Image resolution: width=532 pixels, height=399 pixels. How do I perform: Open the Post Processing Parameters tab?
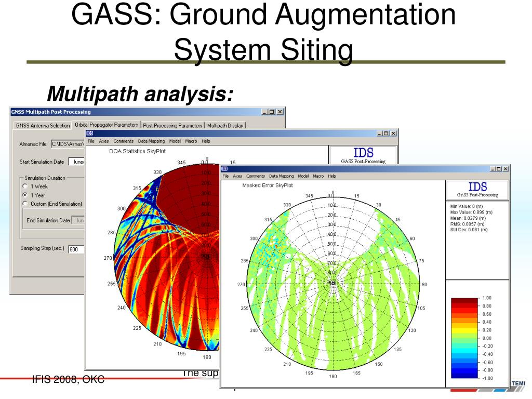(x=172, y=125)
